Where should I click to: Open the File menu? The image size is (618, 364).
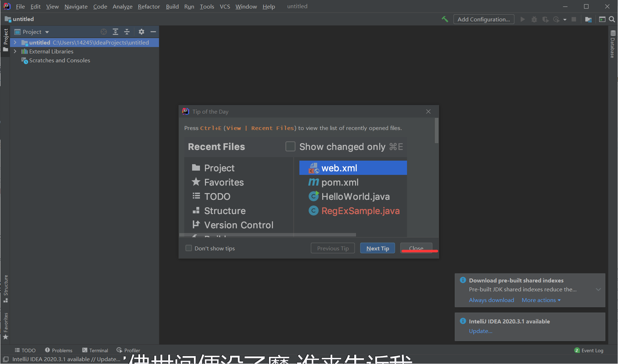(x=20, y=6)
